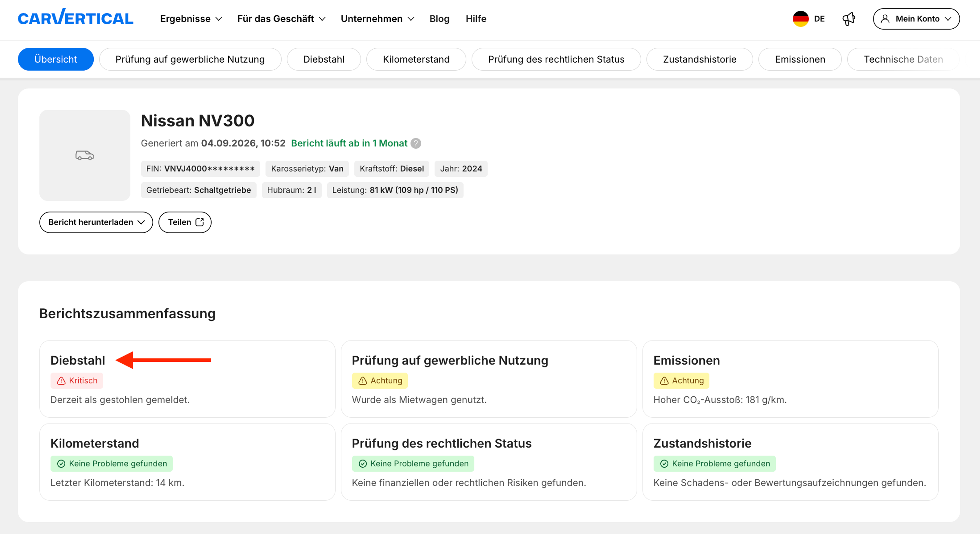
Task: Click 'Derzeit als gestohlen gemeldet.' text
Action: 120,400
